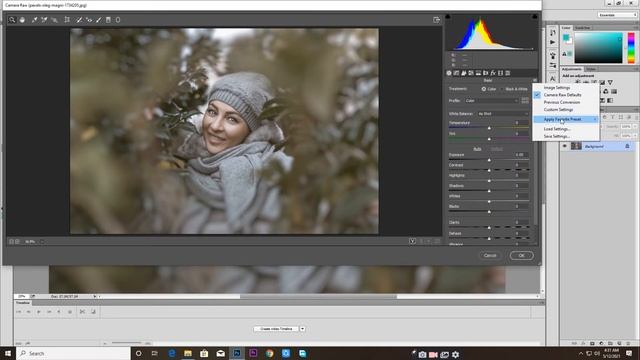This screenshot has width=640, height=360.
Task: Click the lock icon on Background layer
Action: pos(627,146)
